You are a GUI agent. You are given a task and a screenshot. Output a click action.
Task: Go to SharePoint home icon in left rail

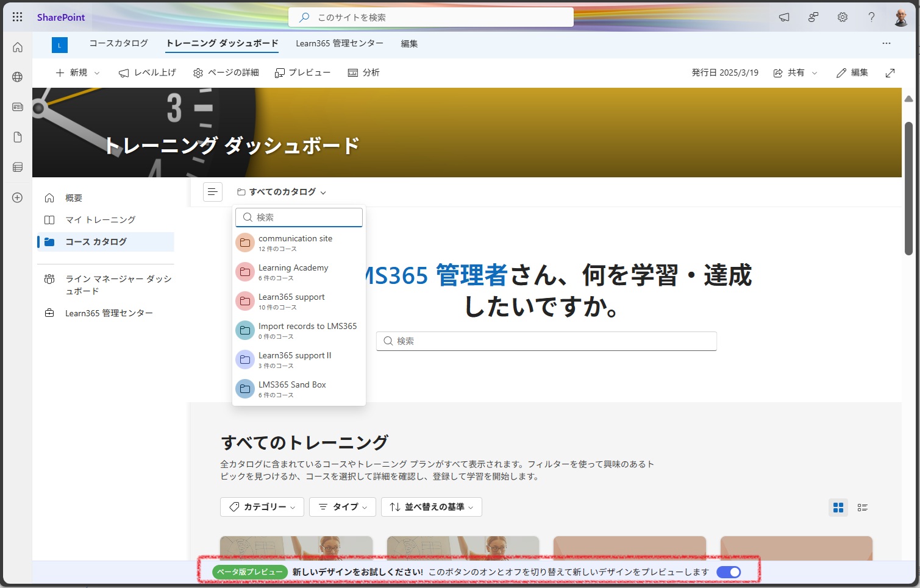click(x=18, y=48)
